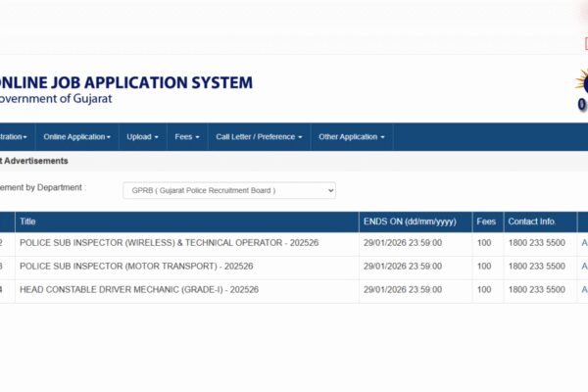Select Head Constable Driver Mechanic (Grade-I) title
Viewport: 588px width, 392px height.
[139, 290]
